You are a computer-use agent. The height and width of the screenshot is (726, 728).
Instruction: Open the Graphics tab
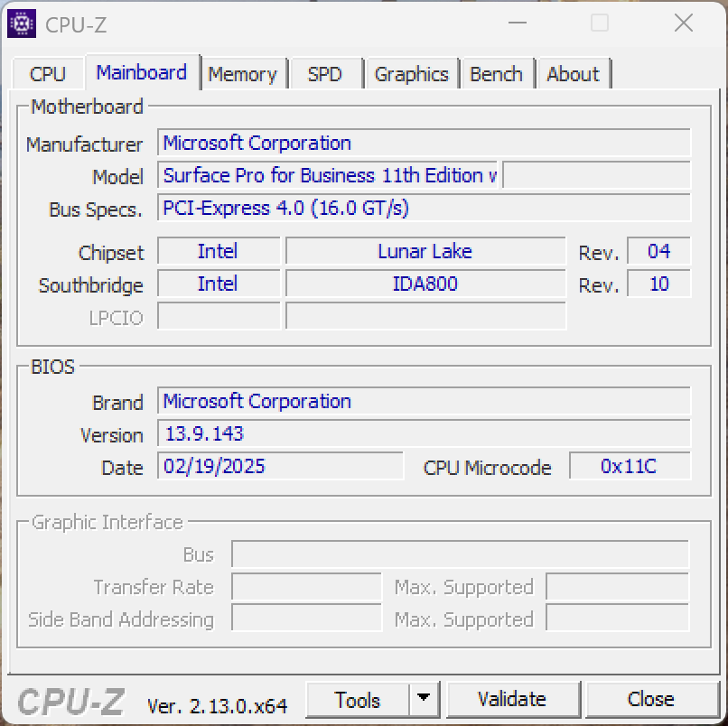[411, 74]
